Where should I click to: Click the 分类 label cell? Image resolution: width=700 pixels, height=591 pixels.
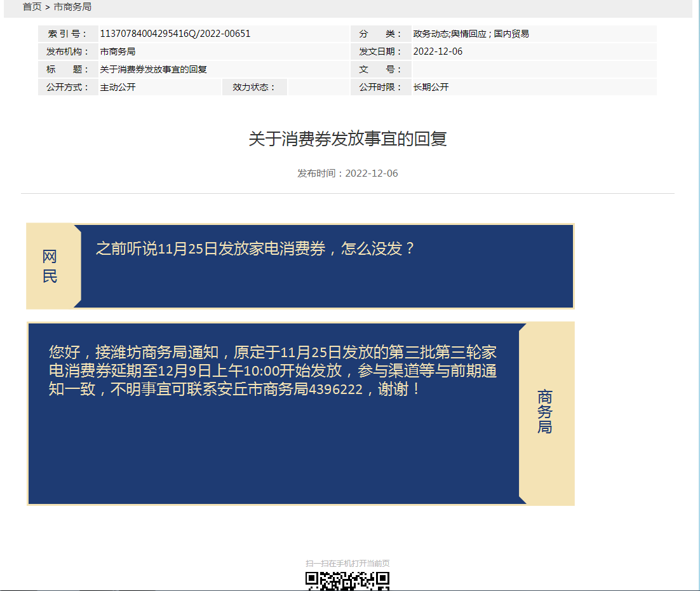[380, 34]
